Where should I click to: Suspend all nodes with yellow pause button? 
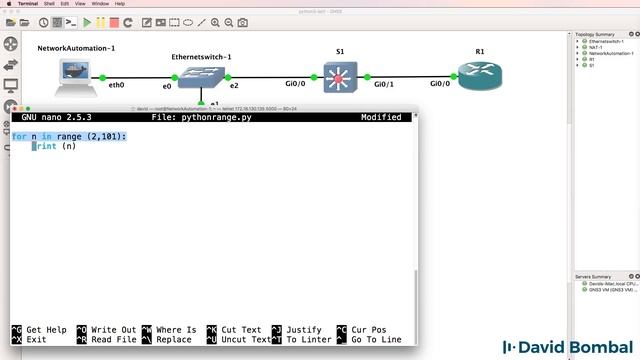click(100, 22)
